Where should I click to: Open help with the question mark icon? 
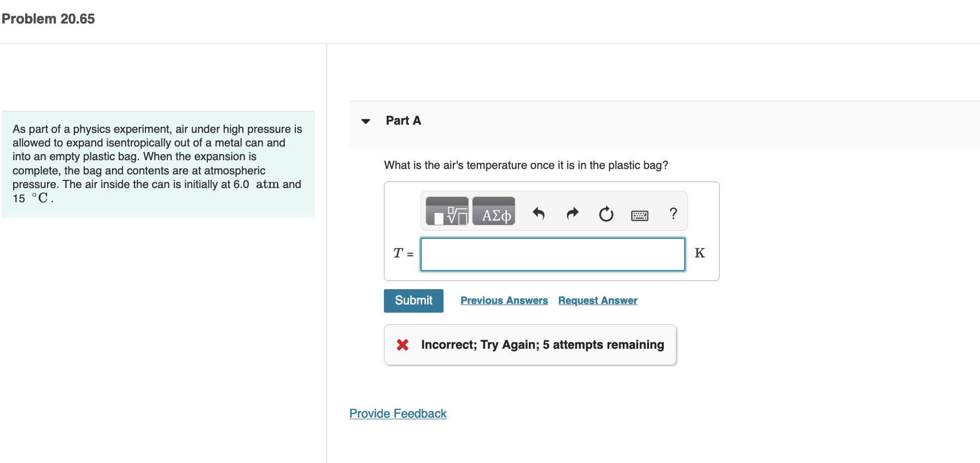point(673,213)
